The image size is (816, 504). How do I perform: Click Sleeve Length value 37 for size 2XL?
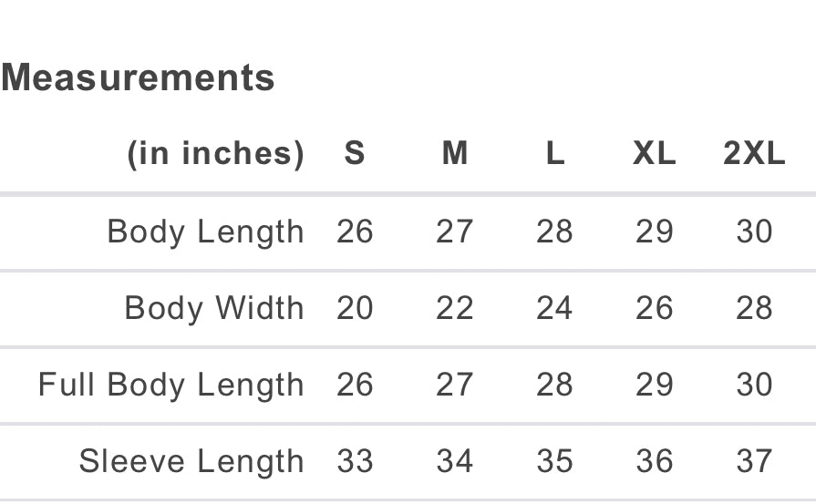tap(754, 461)
